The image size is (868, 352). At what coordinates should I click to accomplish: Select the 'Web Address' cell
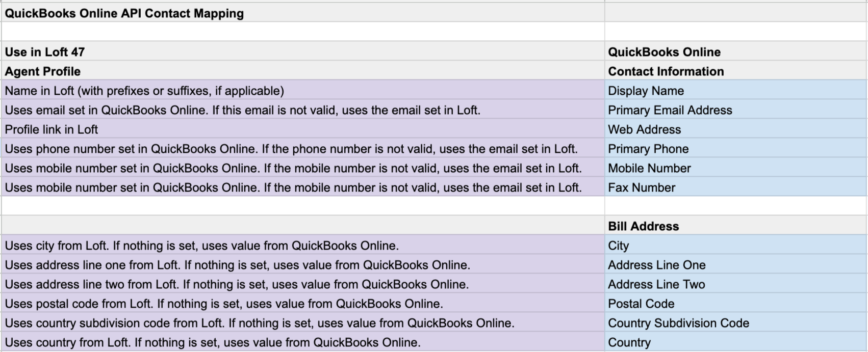(736, 129)
